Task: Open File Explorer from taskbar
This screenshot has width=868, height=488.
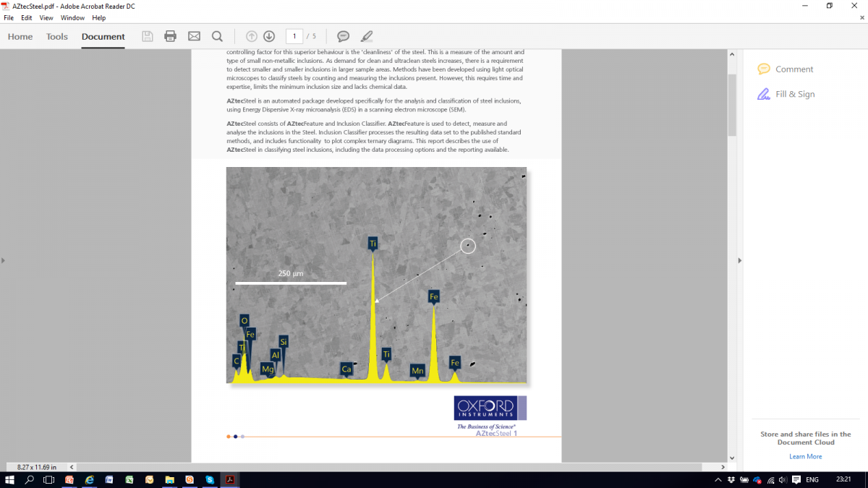Action: (169, 479)
